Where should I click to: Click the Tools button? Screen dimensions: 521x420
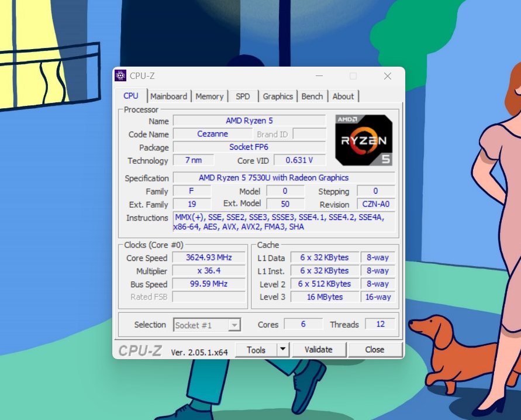point(256,350)
